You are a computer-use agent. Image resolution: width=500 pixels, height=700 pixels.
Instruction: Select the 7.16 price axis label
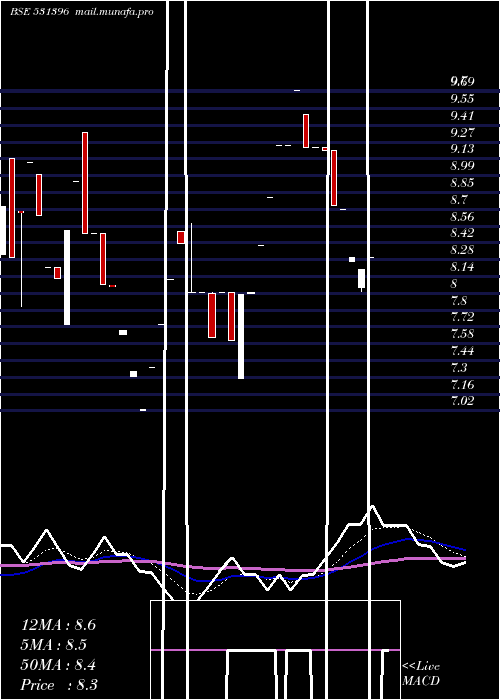(x=462, y=385)
